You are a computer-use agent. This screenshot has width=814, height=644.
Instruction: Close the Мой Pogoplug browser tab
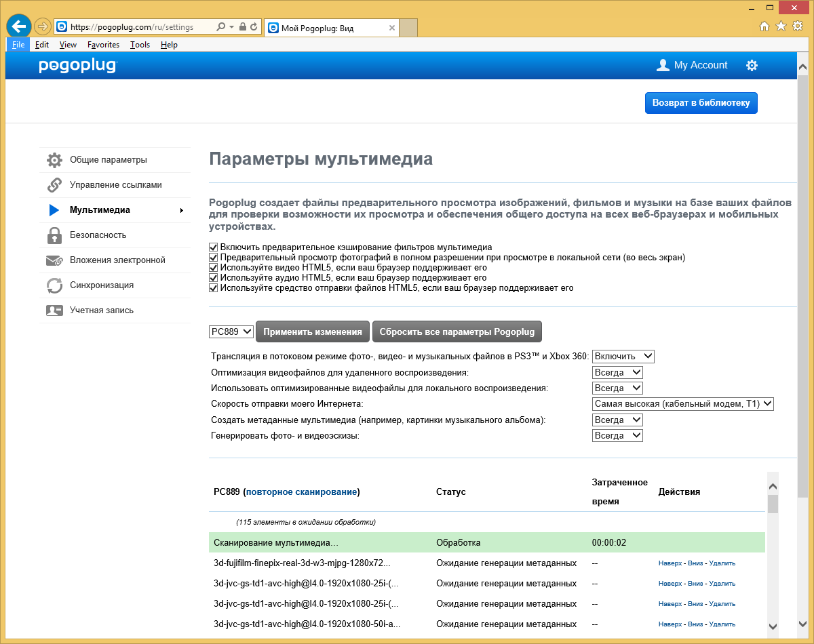[x=392, y=28]
